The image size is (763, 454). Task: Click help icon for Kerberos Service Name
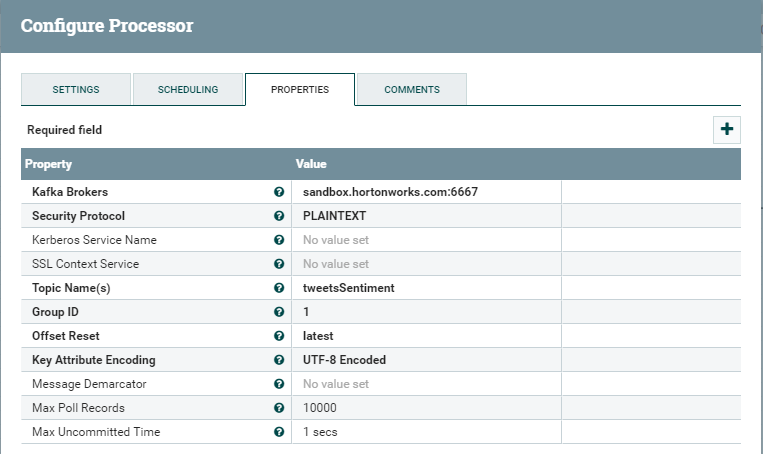coord(279,240)
